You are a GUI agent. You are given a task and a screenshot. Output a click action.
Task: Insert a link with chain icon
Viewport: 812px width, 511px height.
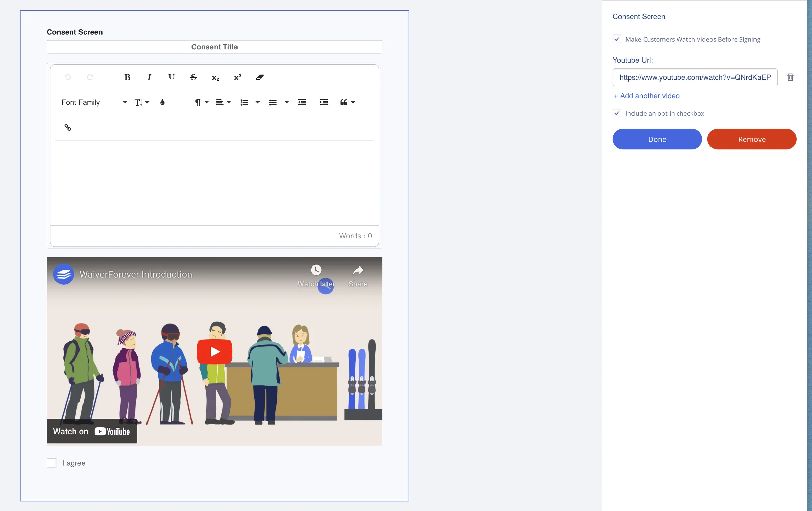68,127
